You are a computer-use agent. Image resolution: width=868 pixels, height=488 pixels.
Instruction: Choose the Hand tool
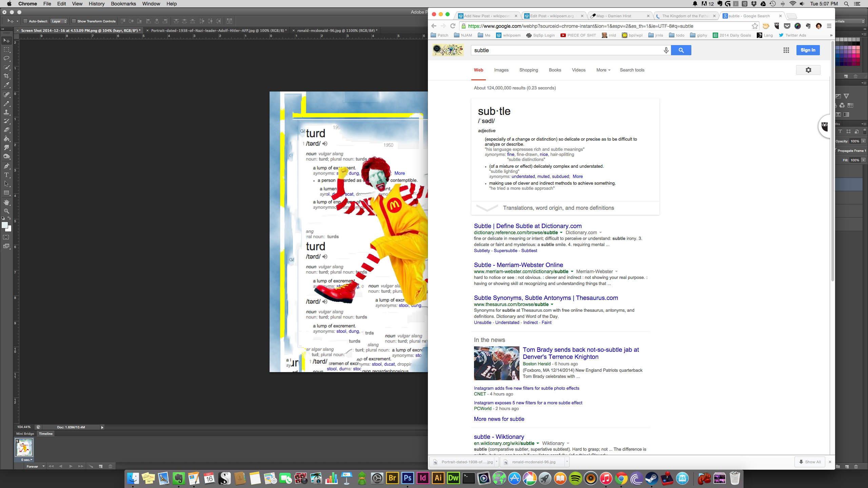tap(6, 202)
